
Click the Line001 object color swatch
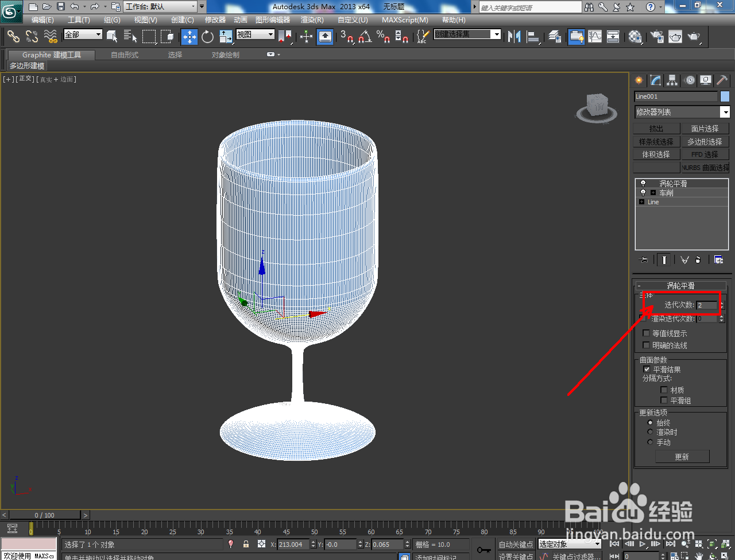click(725, 96)
